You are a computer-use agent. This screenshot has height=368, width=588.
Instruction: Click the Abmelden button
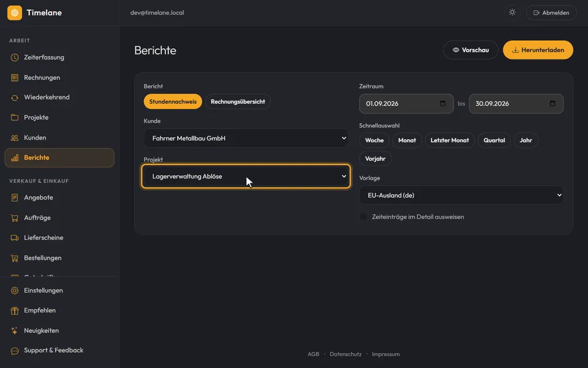(551, 13)
